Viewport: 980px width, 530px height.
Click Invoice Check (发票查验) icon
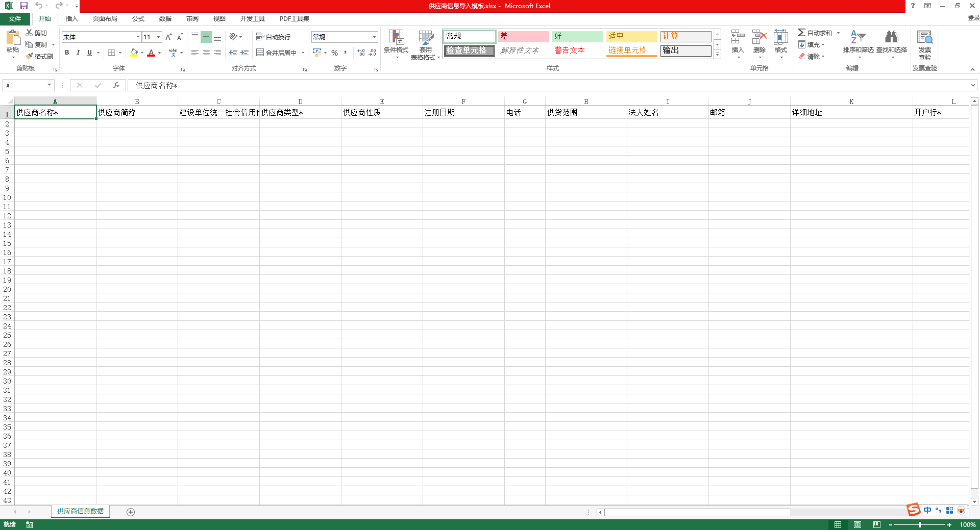click(x=925, y=45)
